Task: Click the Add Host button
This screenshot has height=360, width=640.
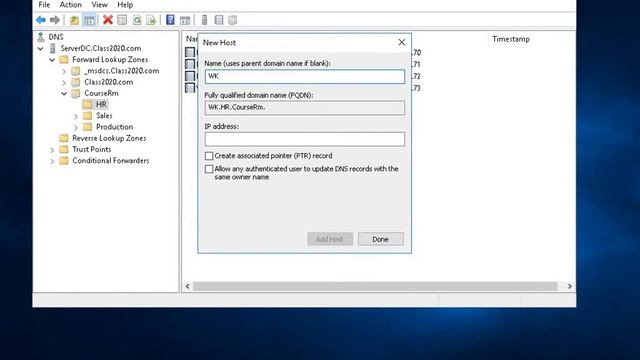Action: 330,239
